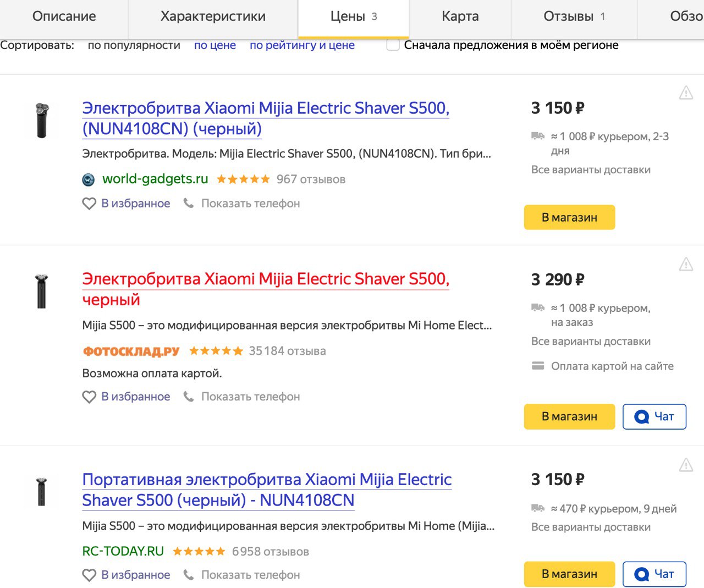Click world-gadgets.ru shop logo icon
Viewport: 704px width, 588px height.
pyautogui.click(x=88, y=179)
